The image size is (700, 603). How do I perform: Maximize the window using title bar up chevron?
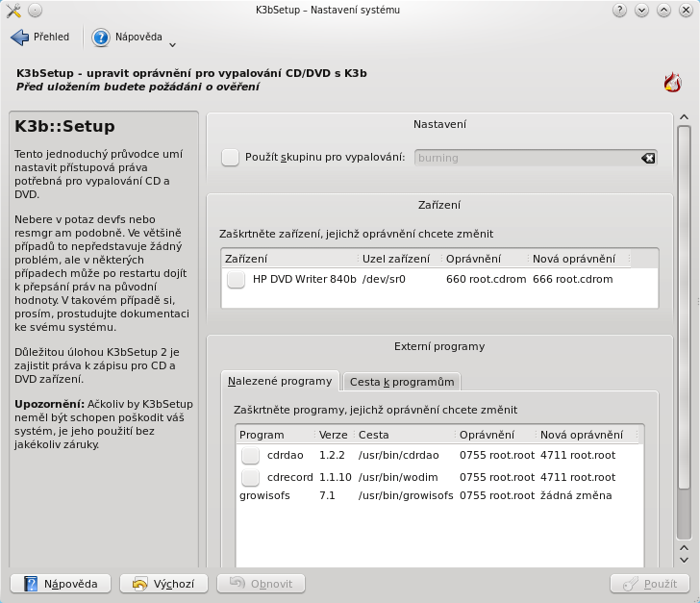click(663, 11)
